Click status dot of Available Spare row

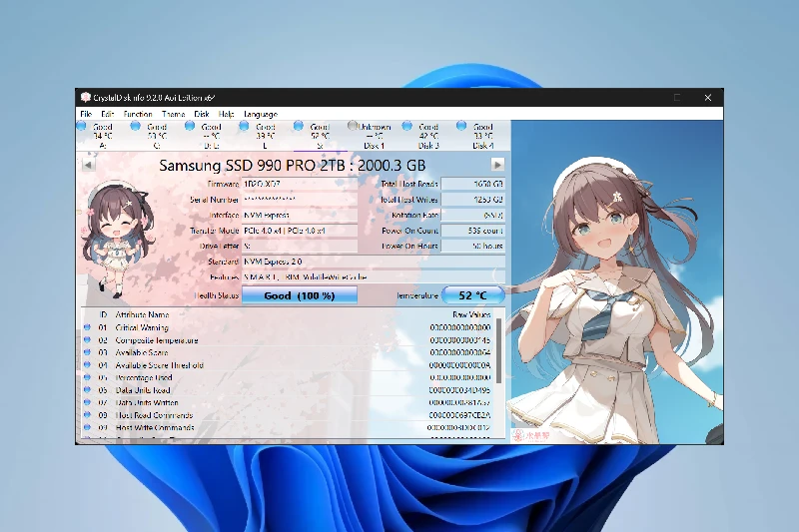(x=87, y=352)
